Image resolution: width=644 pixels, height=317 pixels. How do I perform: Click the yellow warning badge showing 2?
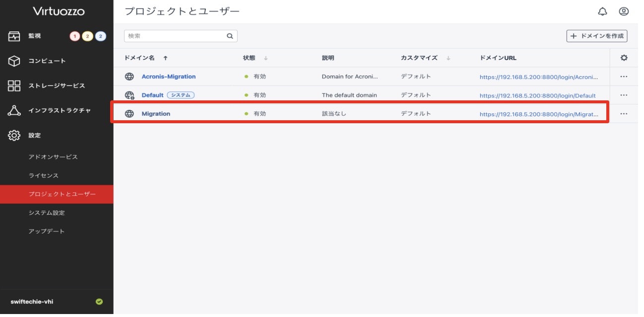click(x=87, y=36)
